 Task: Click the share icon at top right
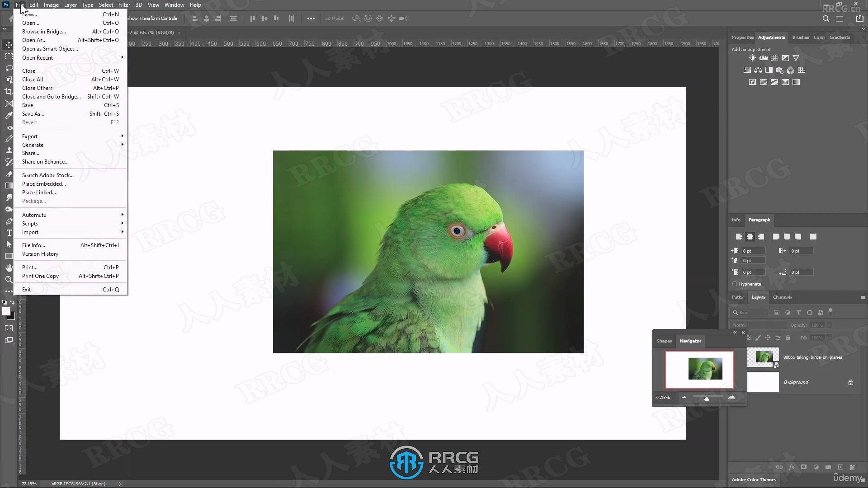point(859,19)
